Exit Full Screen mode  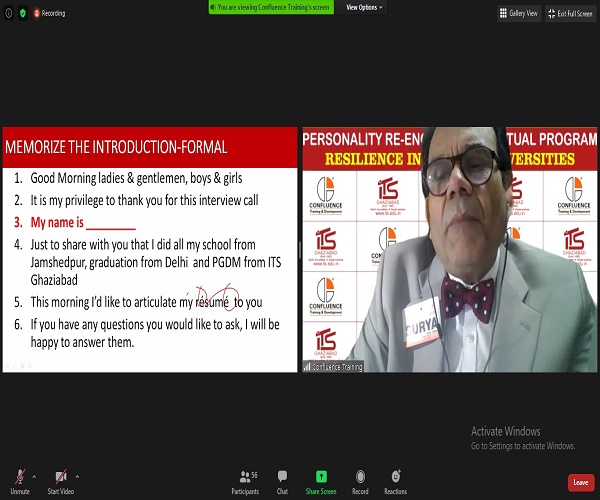pyautogui.click(x=570, y=13)
